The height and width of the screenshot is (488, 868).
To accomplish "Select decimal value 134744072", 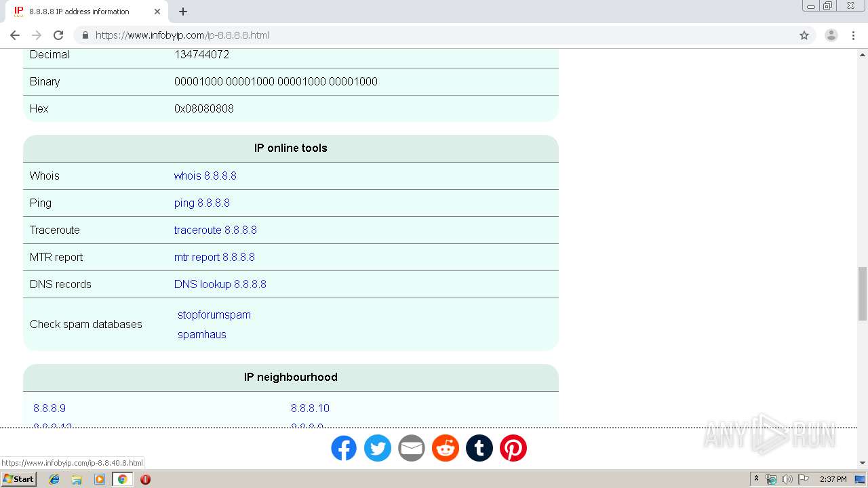I will click(x=201, y=54).
